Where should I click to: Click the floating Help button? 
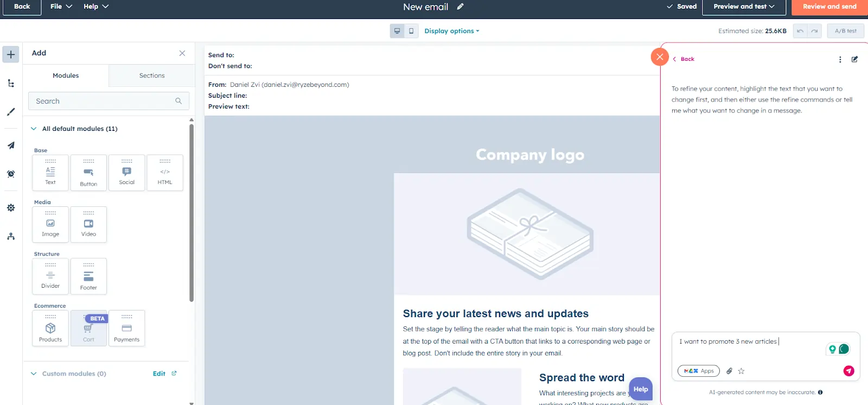[x=641, y=389]
